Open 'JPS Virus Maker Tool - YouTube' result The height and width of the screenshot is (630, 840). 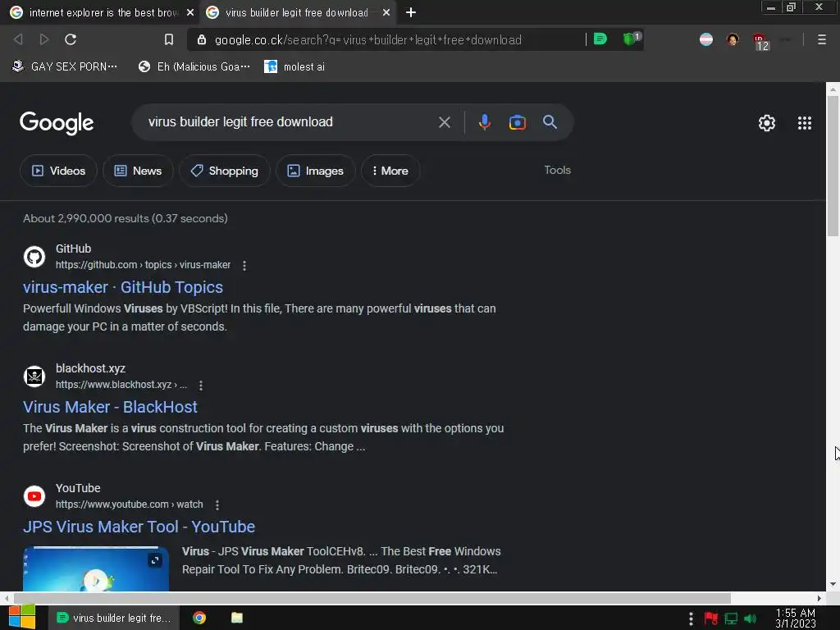tap(139, 527)
